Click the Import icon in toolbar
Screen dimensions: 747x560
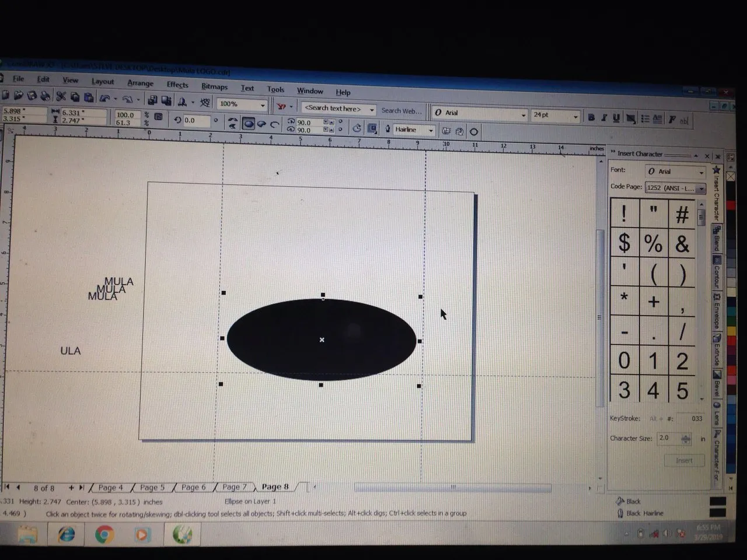tap(152, 100)
